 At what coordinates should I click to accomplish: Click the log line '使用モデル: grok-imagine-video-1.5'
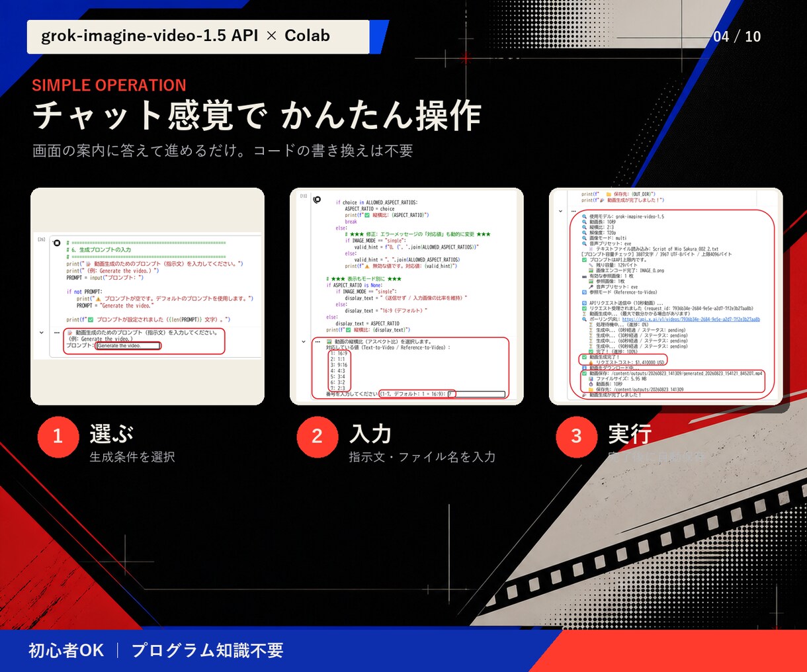pyautogui.click(x=622, y=216)
